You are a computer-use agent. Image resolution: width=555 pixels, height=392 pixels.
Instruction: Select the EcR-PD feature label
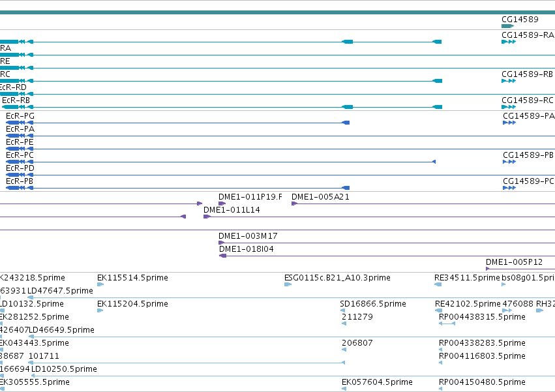[20, 168]
